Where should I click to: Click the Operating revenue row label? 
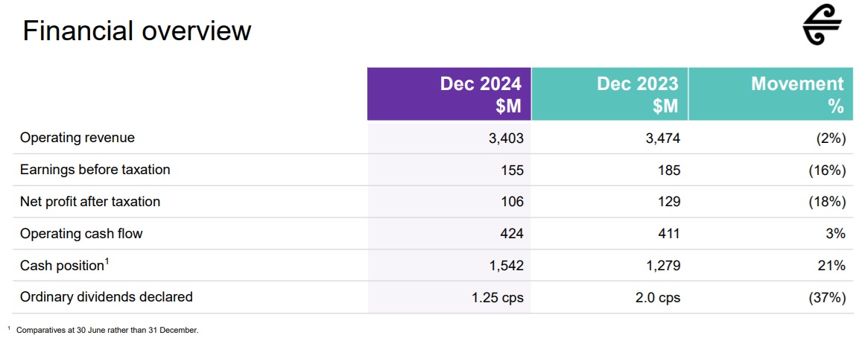pyautogui.click(x=77, y=138)
